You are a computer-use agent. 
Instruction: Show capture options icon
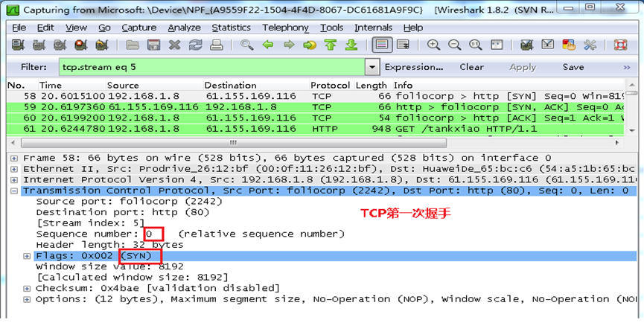pyautogui.click(x=39, y=45)
